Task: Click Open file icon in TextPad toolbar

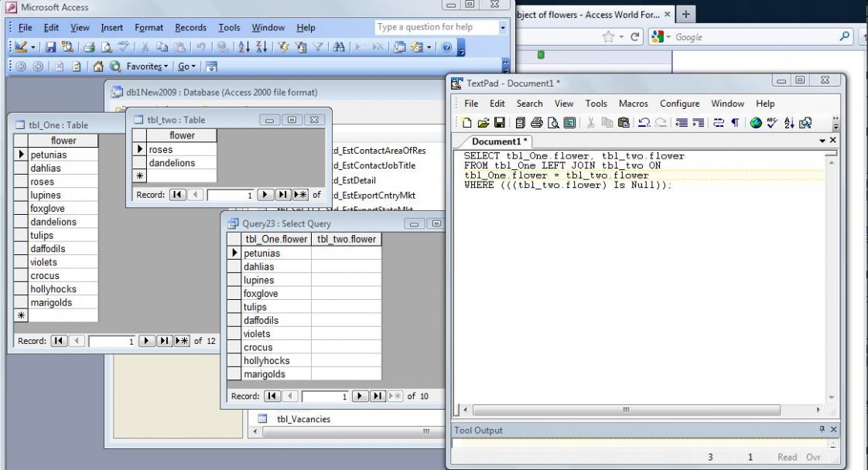Action: coord(483,123)
